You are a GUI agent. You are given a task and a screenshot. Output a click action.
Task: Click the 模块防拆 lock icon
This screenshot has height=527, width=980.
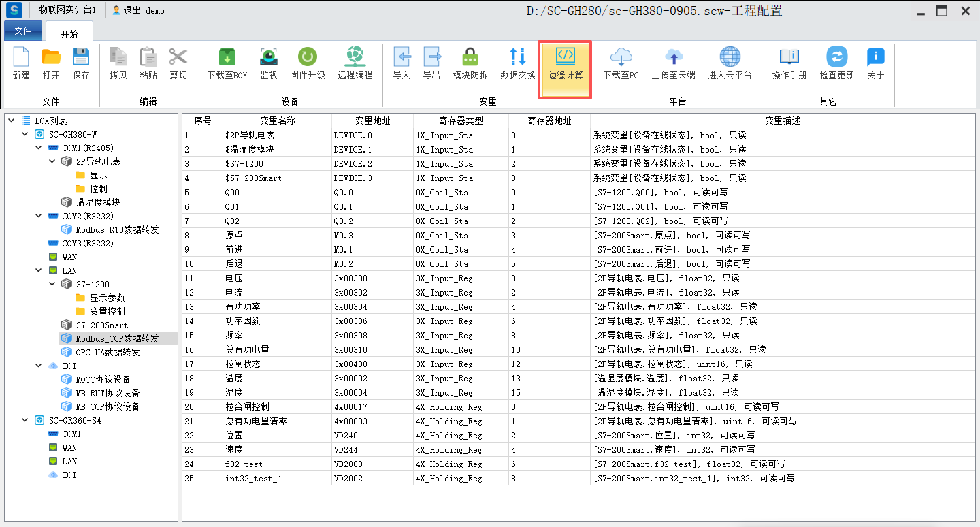click(470, 57)
